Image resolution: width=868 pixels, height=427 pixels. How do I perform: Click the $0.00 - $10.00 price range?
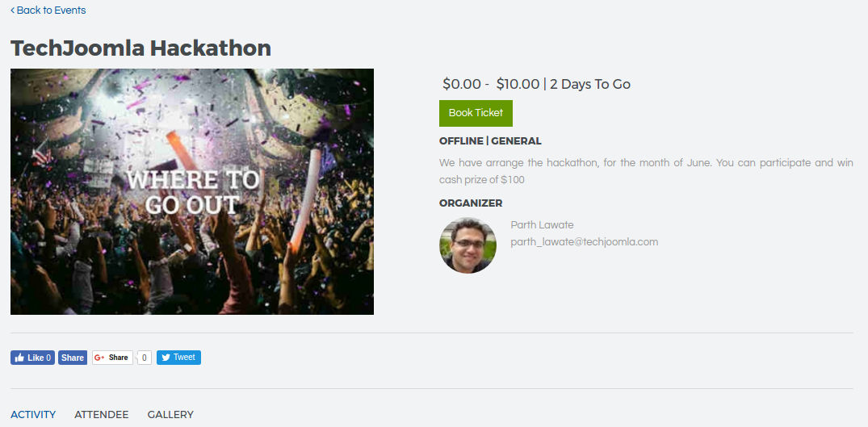pos(491,84)
